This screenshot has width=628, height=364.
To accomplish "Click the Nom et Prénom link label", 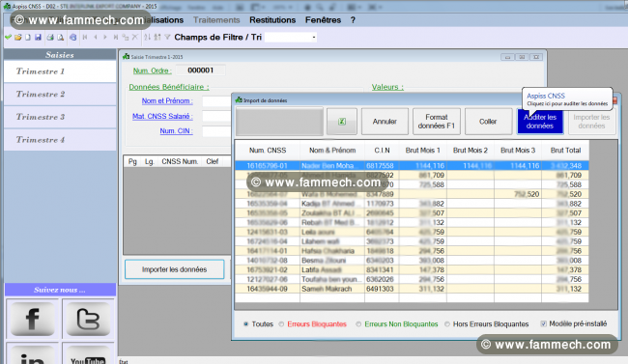I will pyautogui.click(x=167, y=101).
